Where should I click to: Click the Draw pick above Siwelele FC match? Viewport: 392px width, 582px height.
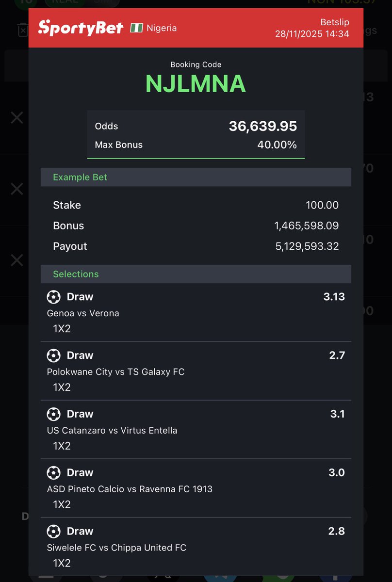coord(80,532)
